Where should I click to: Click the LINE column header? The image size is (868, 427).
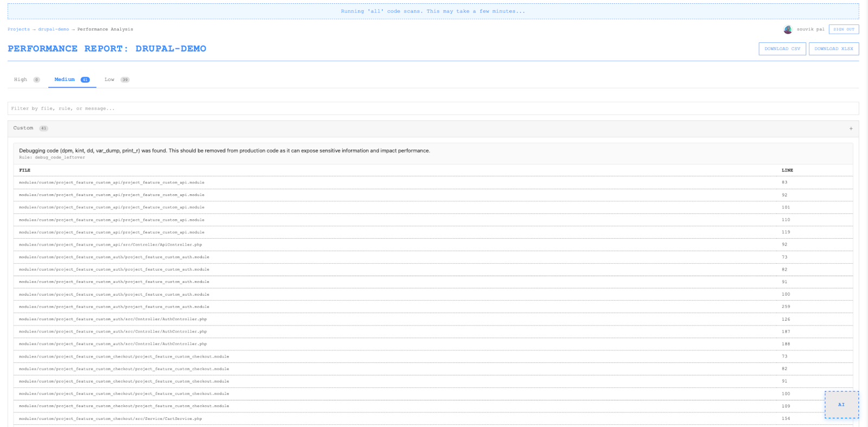(x=787, y=170)
